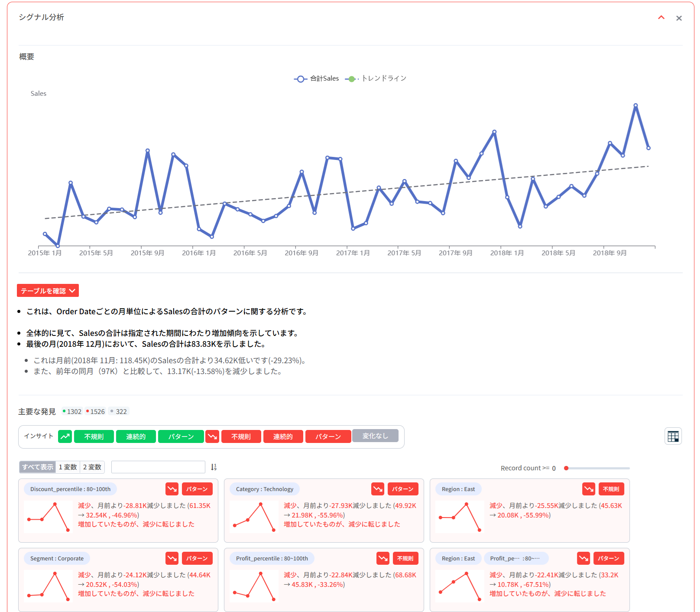This screenshot has width=700, height=612.
Task: Toggle the green 連続的 filter
Action: [x=136, y=436]
